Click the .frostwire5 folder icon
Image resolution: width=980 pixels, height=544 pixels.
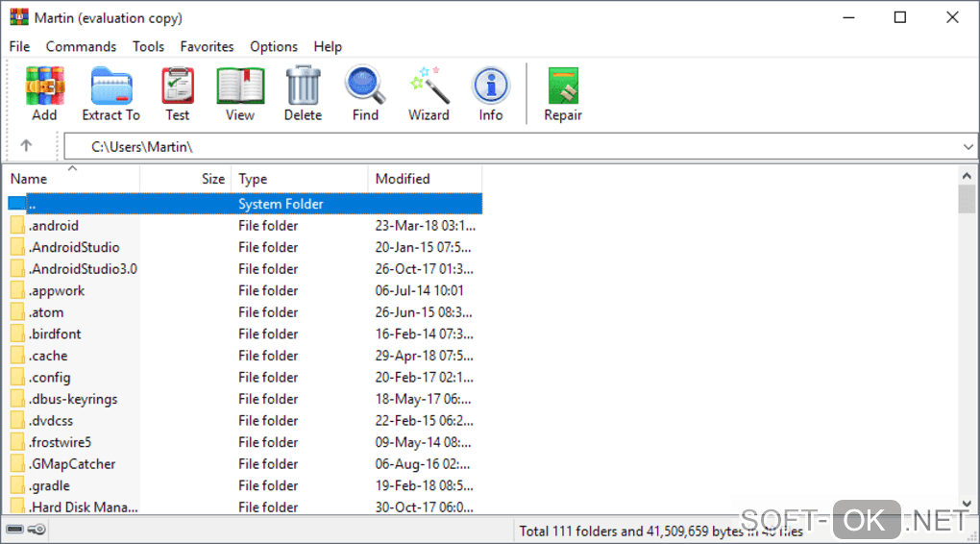(17, 442)
